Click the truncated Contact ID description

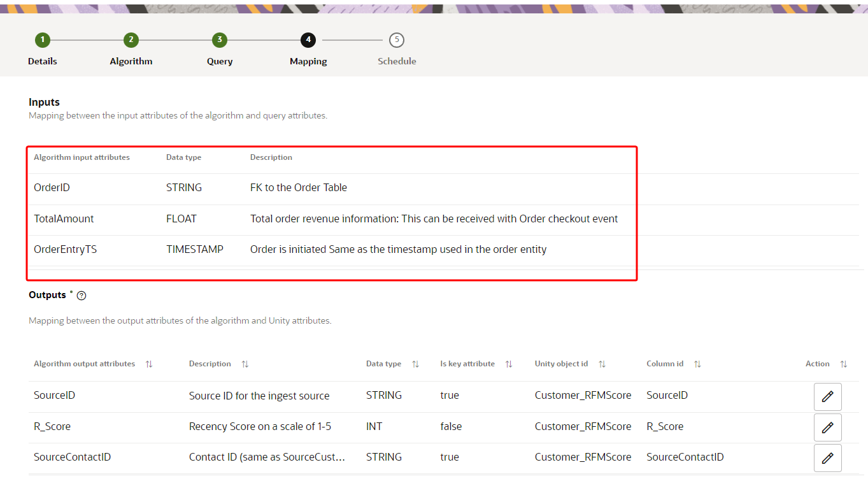[267, 457]
